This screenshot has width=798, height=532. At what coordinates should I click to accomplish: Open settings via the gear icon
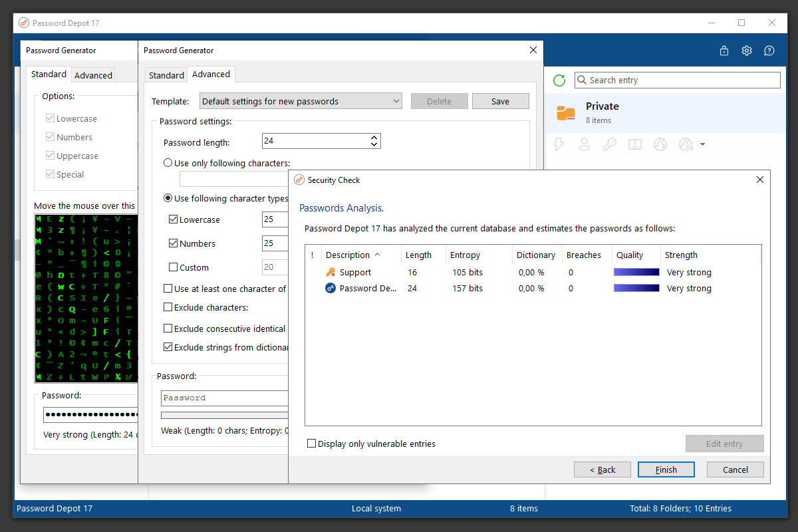(x=747, y=51)
